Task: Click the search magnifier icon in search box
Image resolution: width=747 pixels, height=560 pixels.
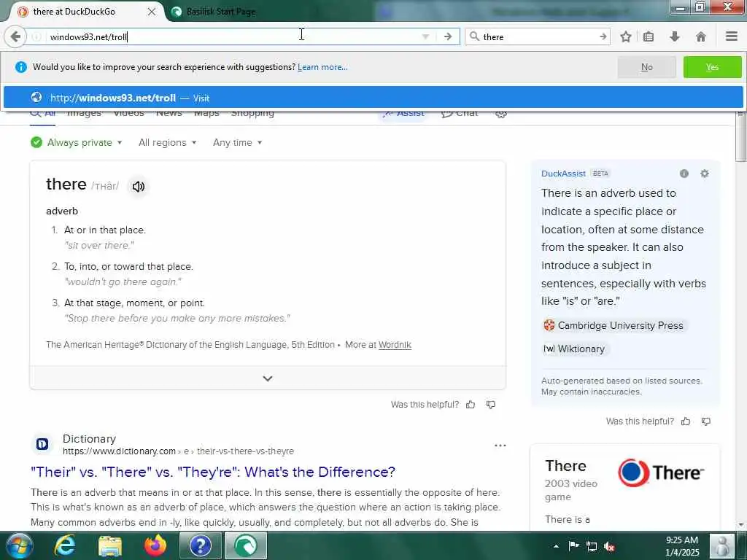Action: tap(474, 36)
